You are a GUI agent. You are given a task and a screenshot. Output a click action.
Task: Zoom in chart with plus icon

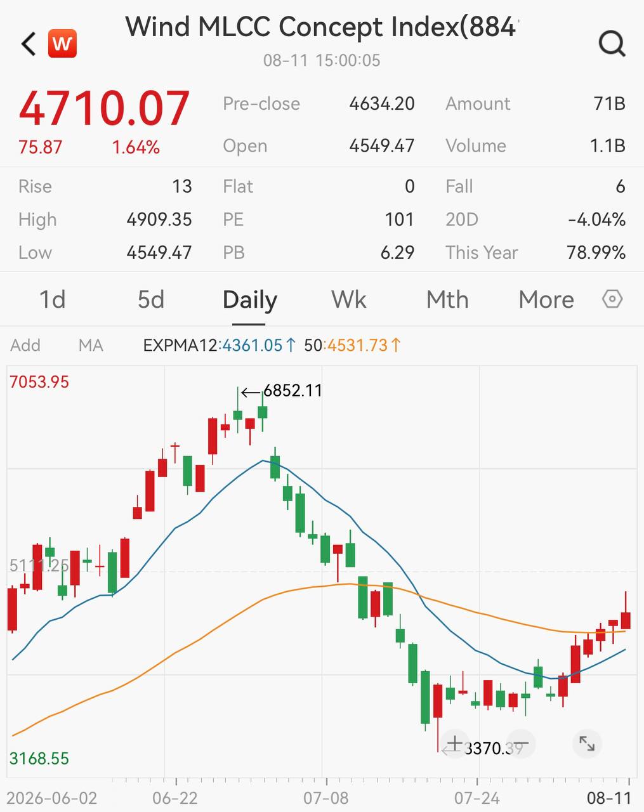point(455,743)
